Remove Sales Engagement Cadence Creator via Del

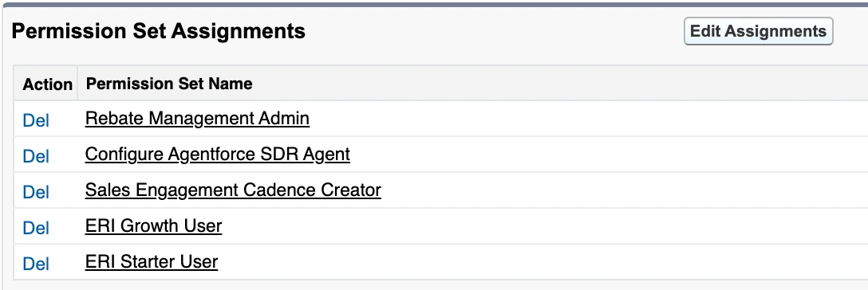coord(36,192)
